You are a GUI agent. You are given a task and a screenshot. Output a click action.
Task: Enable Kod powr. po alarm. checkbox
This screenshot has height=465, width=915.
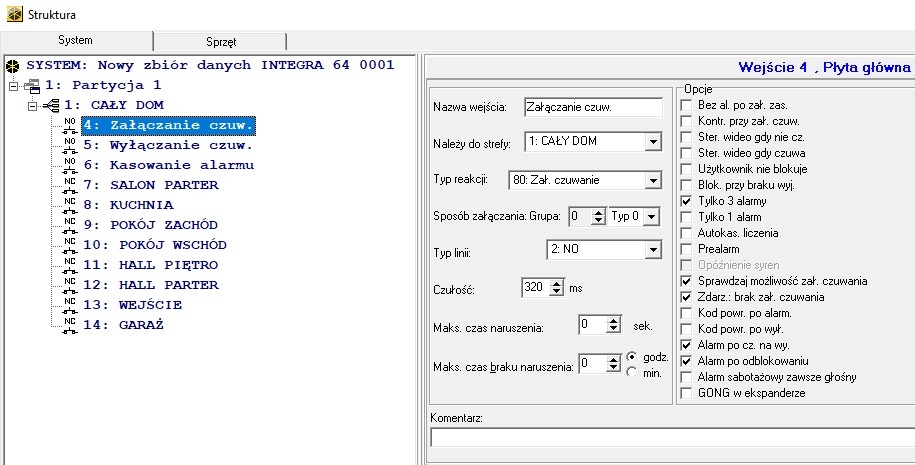coord(686,313)
